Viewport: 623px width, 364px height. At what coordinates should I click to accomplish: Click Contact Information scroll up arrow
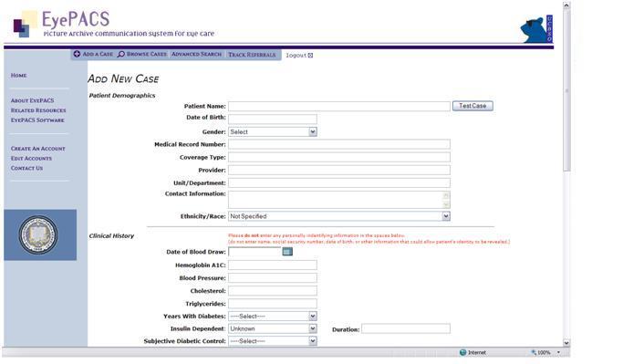[x=446, y=195]
